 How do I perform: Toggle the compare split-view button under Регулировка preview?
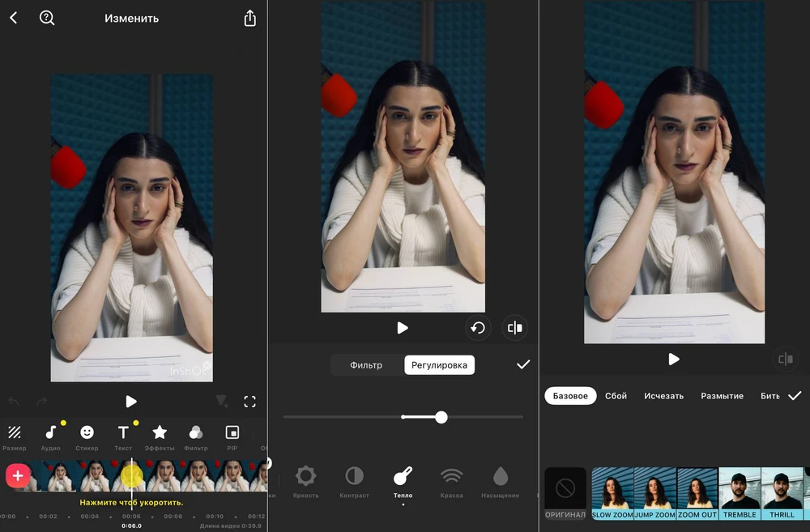(514, 328)
